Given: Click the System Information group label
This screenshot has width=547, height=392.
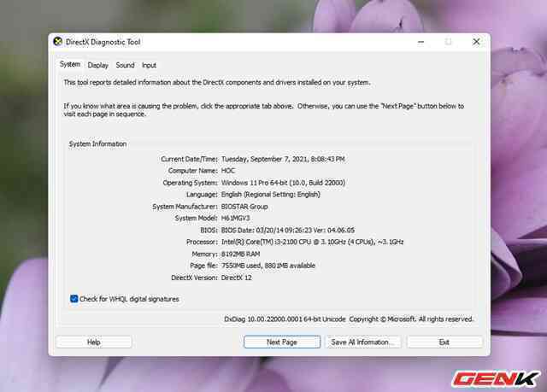Looking at the screenshot, I should pos(97,144).
